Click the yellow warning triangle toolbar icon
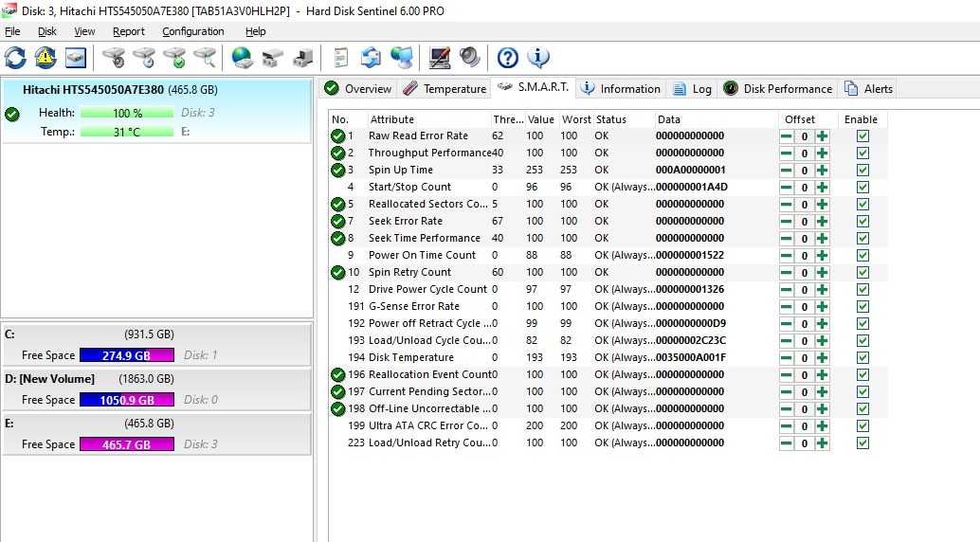The image size is (980, 542). pyautogui.click(x=45, y=58)
